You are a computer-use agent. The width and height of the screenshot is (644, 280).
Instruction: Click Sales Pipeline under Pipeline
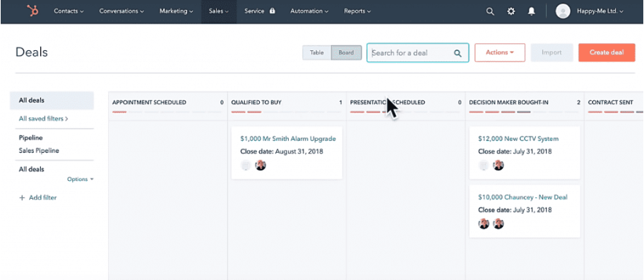(39, 151)
